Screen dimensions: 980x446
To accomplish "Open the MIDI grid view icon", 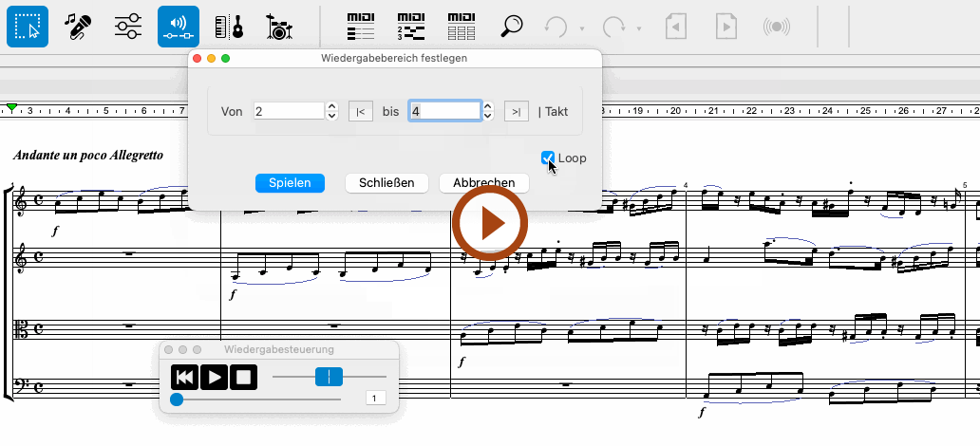I will click(462, 27).
